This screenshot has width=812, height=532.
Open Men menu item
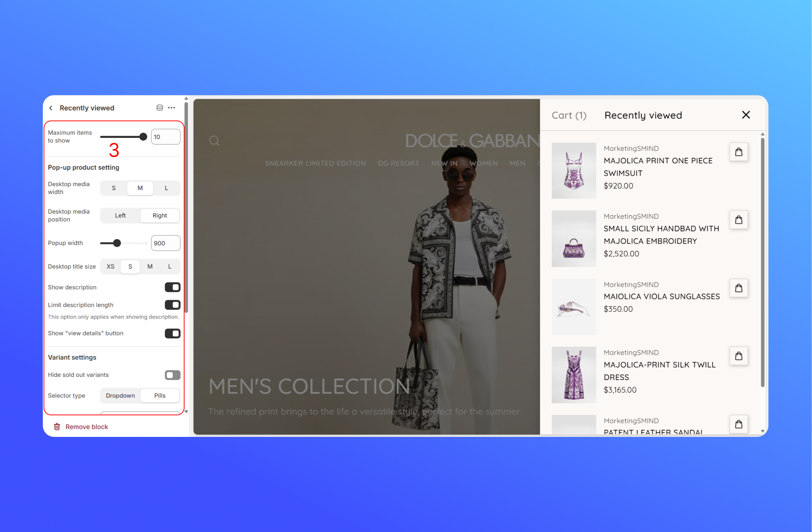coord(517,163)
